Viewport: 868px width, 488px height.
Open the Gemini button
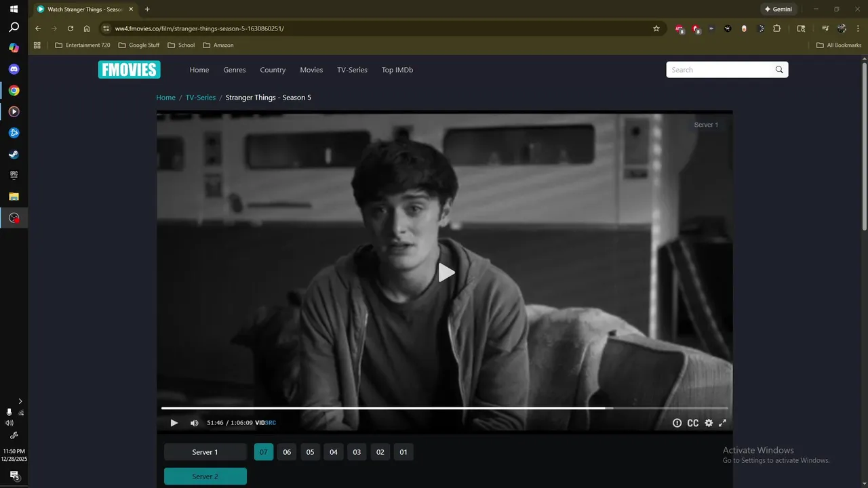(x=778, y=9)
